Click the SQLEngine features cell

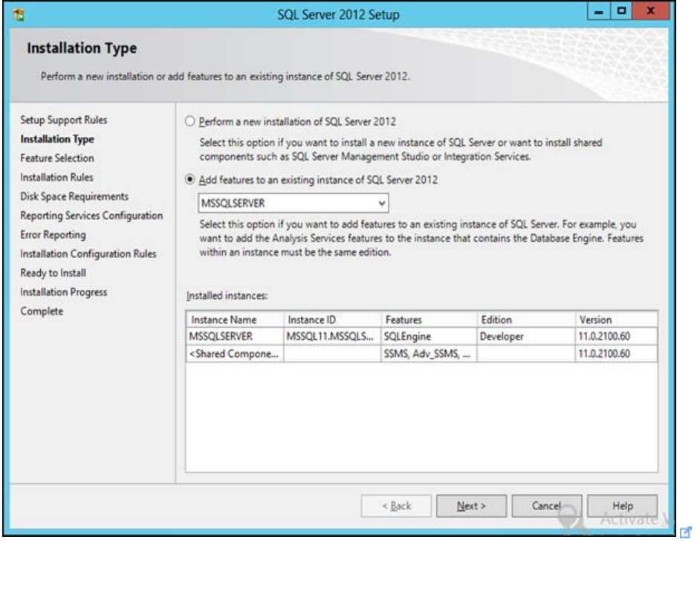pyautogui.click(x=429, y=336)
